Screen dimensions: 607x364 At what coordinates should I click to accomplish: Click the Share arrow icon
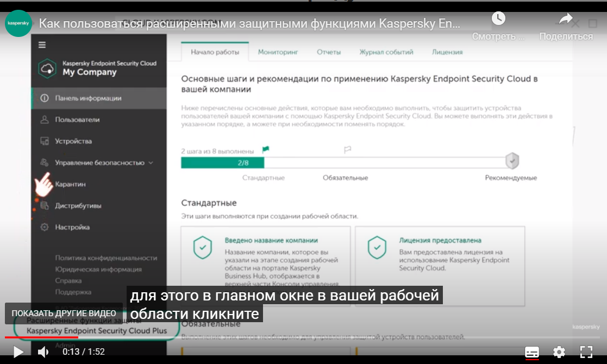[x=566, y=18]
